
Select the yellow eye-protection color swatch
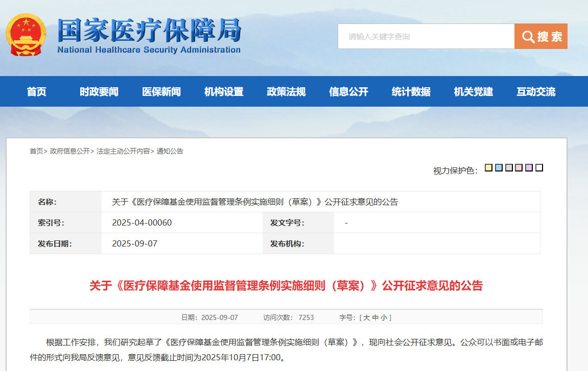488,168
